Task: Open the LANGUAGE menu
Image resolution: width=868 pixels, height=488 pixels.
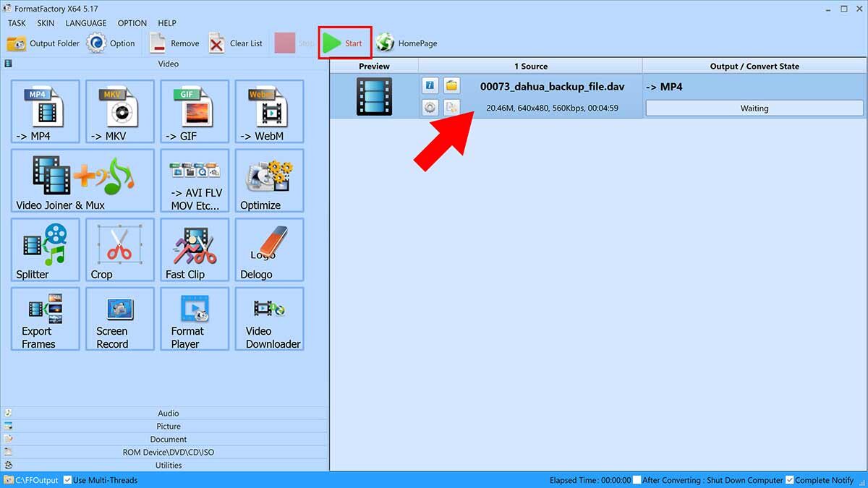Action: [x=85, y=22]
